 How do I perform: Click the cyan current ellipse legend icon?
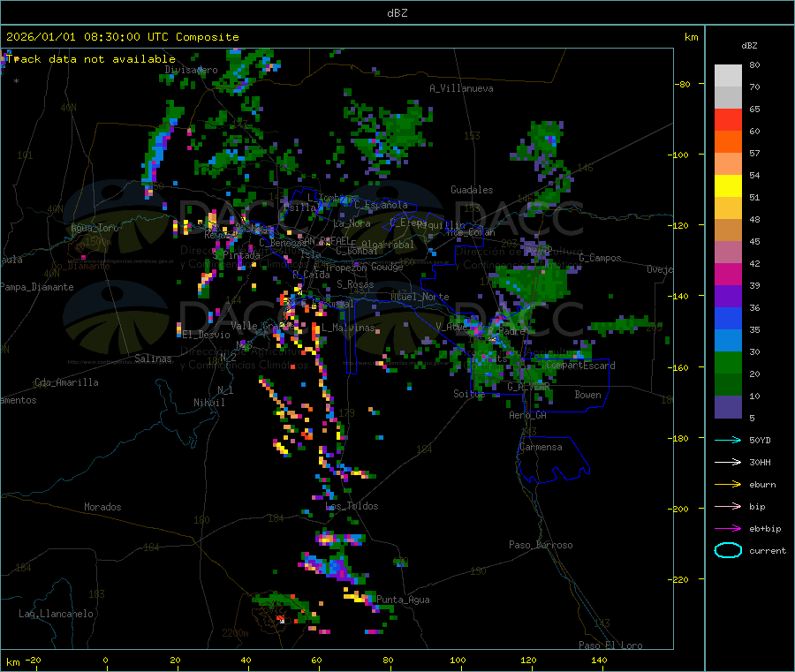728,550
